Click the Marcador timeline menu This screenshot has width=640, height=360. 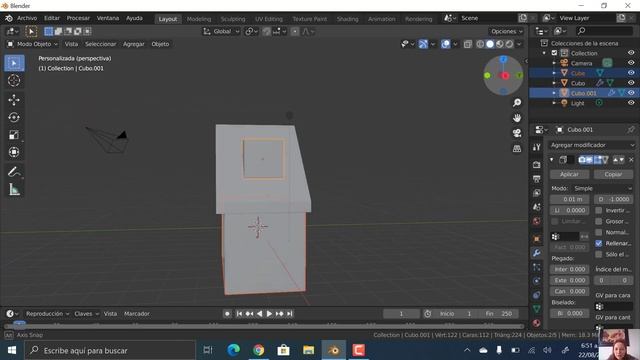coord(136,313)
